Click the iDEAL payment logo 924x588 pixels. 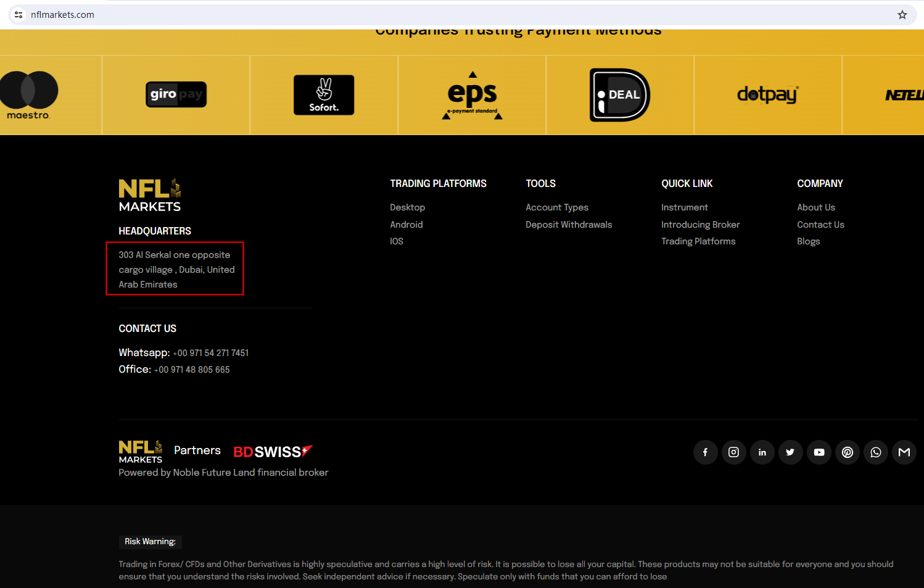click(620, 95)
